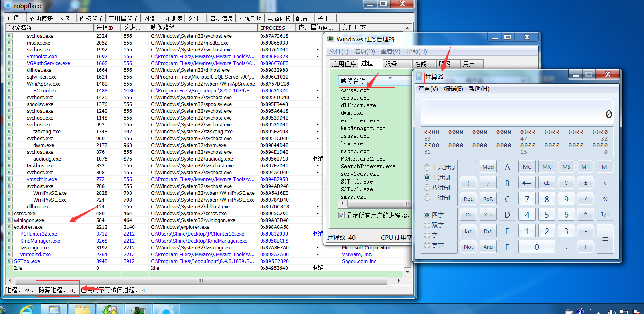644x314 pixels.
Task: Click the Calculator title bar icon
Action: 419,76
